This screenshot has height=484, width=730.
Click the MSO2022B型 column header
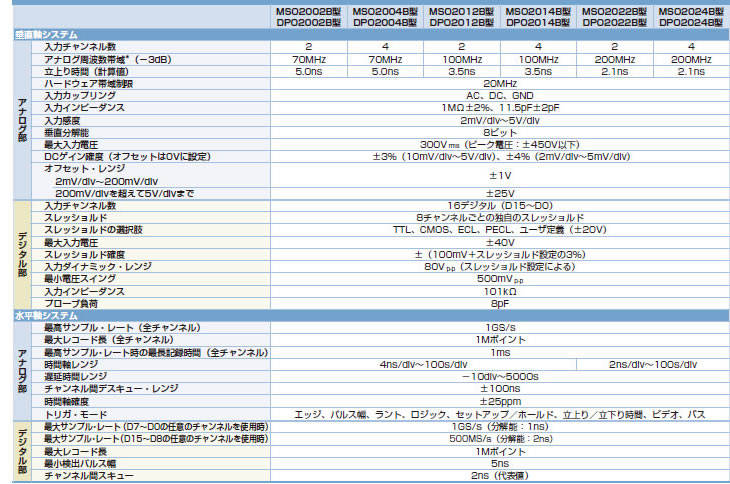[615, 11]
